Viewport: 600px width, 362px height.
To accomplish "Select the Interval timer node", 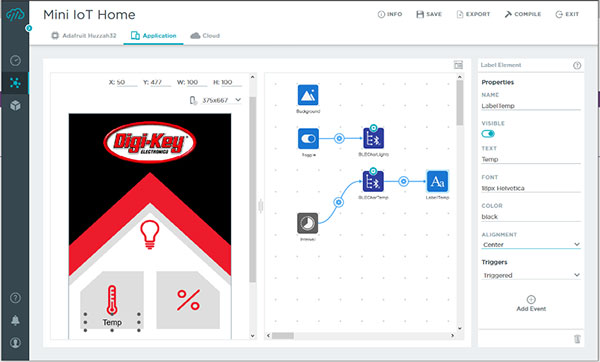I will click(308, 223).
